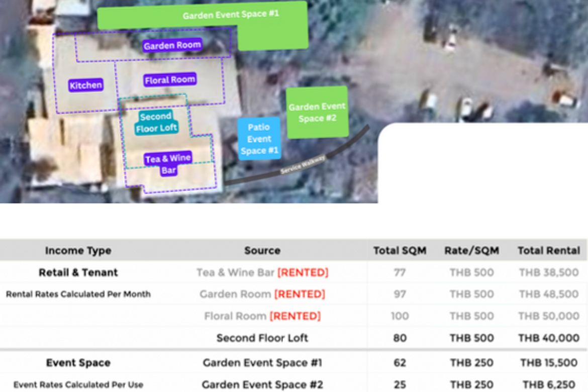Select the Rate/SQM column header

(471, 250)
